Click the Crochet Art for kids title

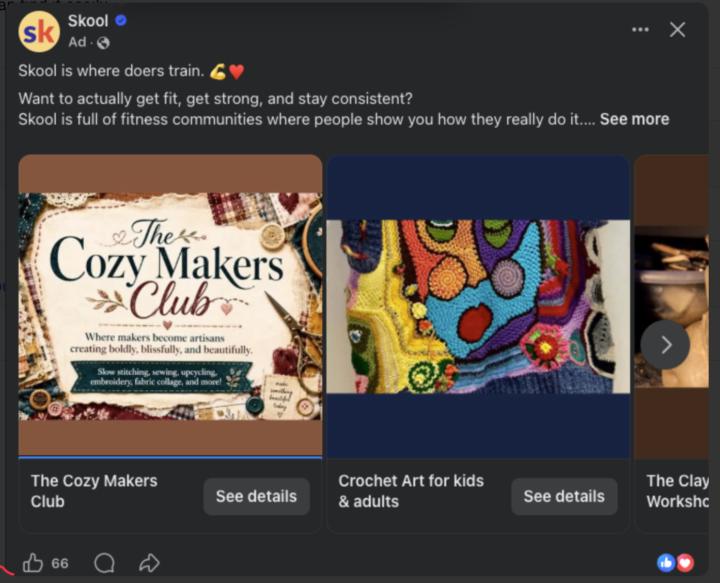pos(411,491)
